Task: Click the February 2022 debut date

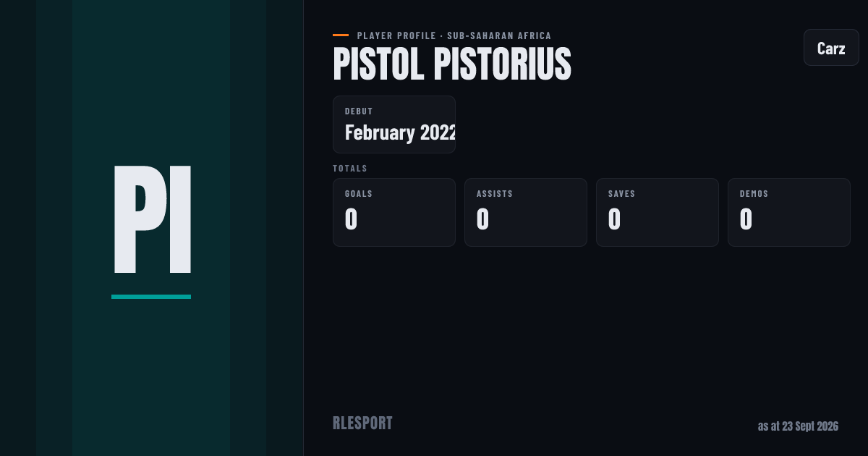Action: [400, 133]
